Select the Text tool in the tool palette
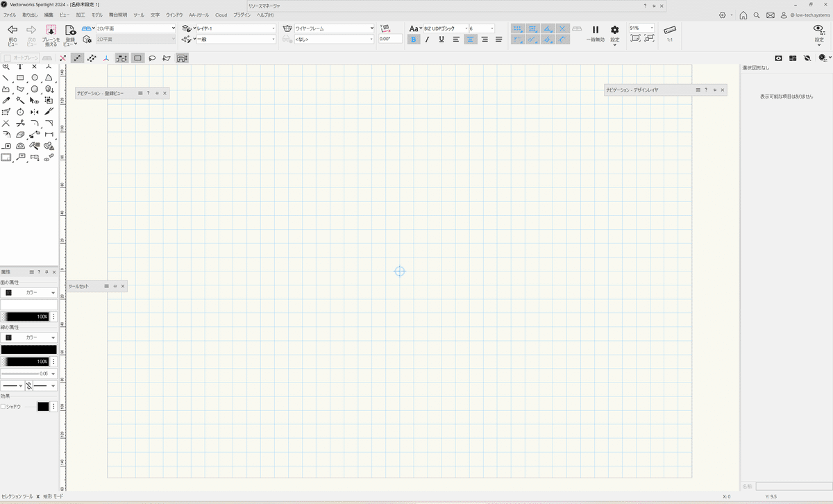 (x=20, y=66)
